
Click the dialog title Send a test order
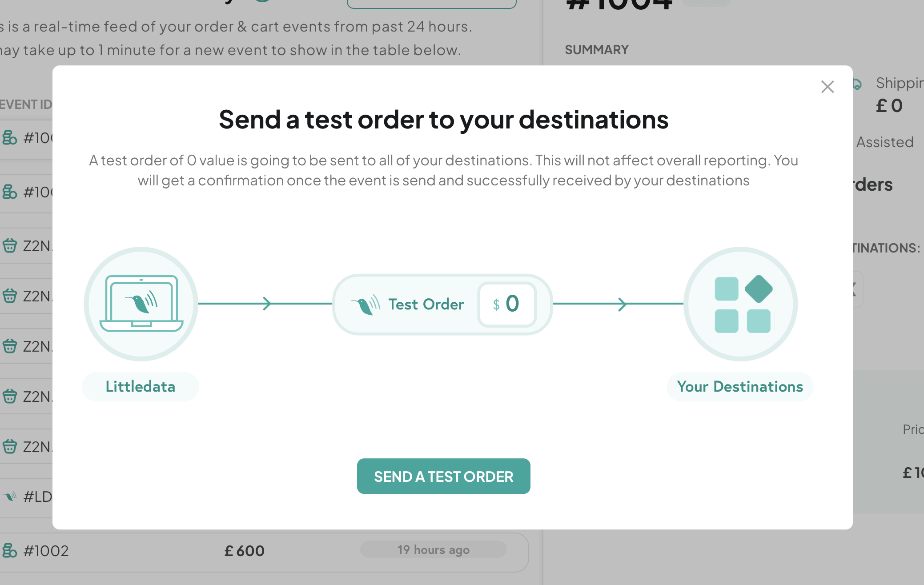[443, 119]
